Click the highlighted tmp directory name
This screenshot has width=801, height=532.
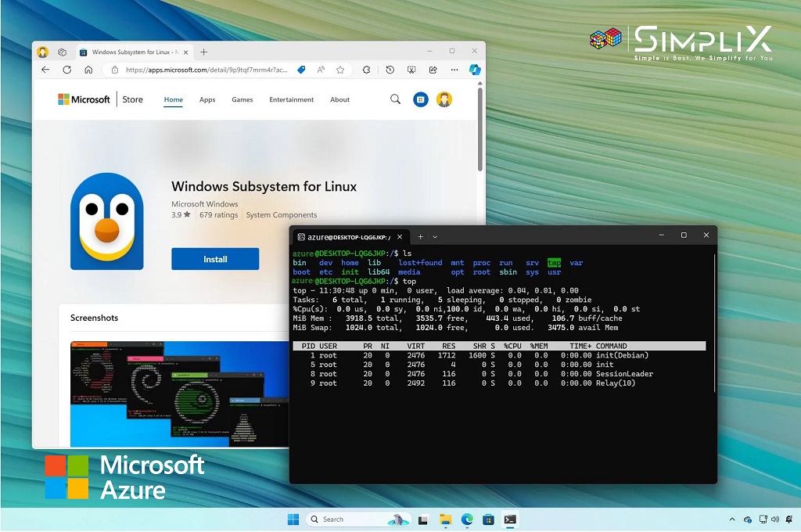click(555, 263)
